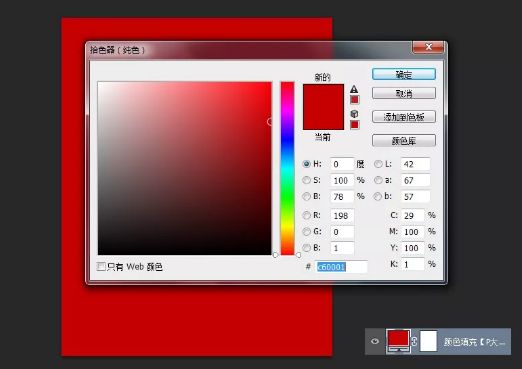Select the gamut-safe color swatch below warning triangle
The image size is (522, 369).
(354, 100)
